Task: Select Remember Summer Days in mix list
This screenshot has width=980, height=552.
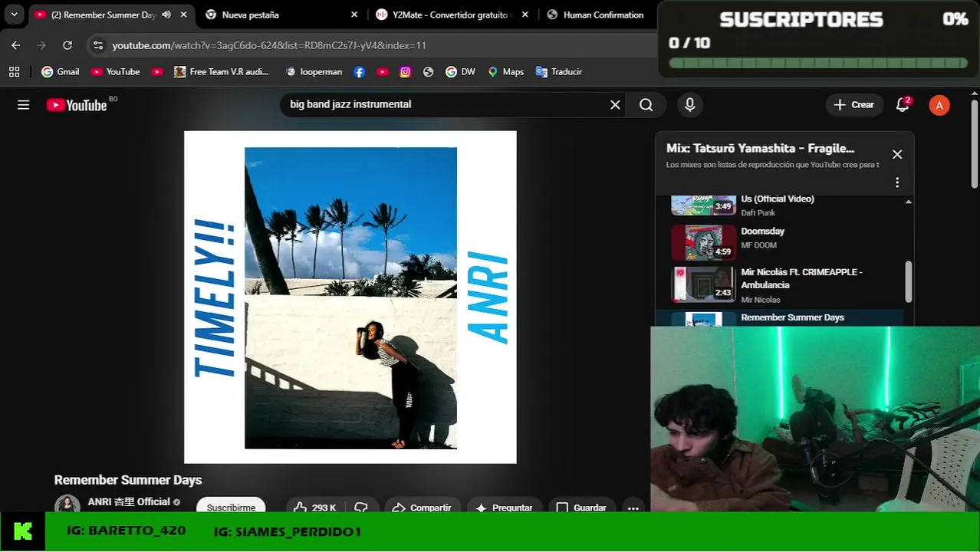Action: (787, 318)
